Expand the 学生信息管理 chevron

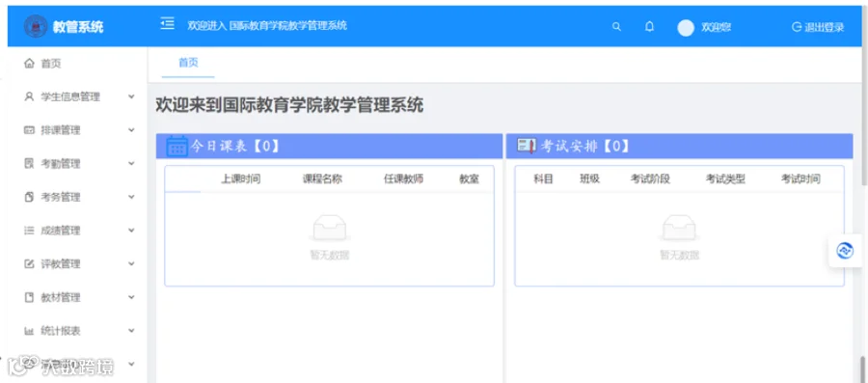pyautogui.click(x=131, y=96)
